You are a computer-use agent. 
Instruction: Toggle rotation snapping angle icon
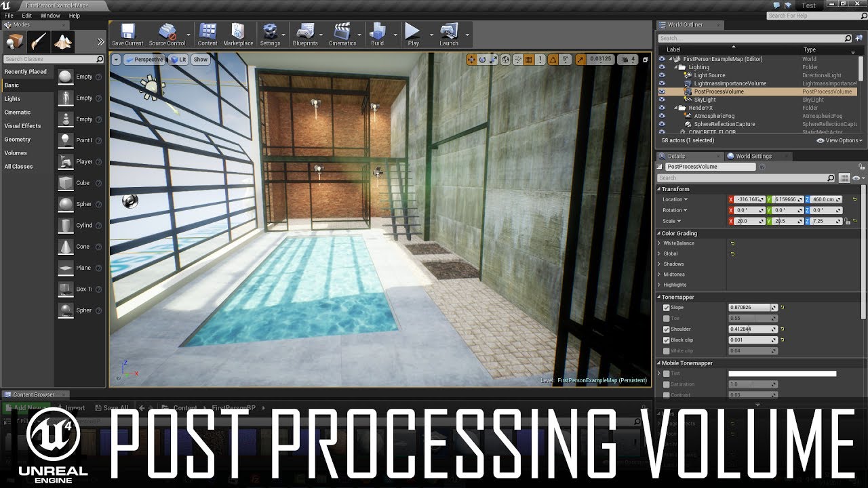coord(553,60)
